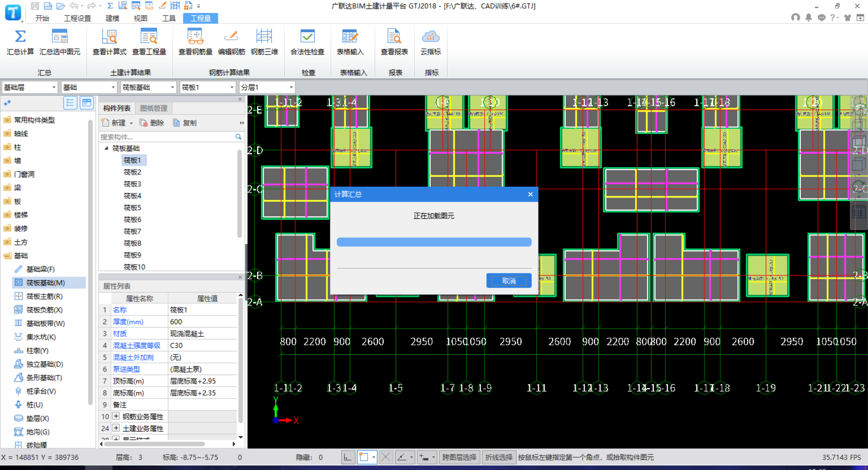Collapse the 筏板基础 tree node
Screen dimensions: 868x470
(x=106, y=148)
